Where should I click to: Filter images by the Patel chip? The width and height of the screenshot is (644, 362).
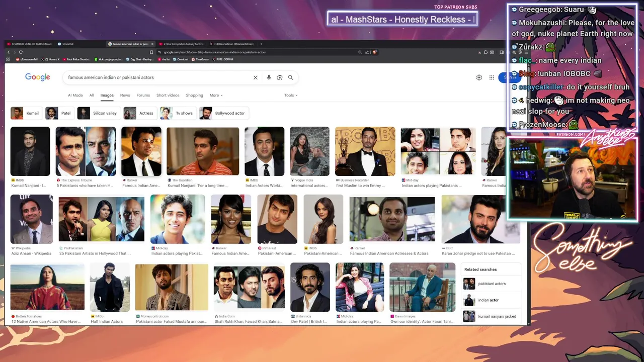point(59,113)
